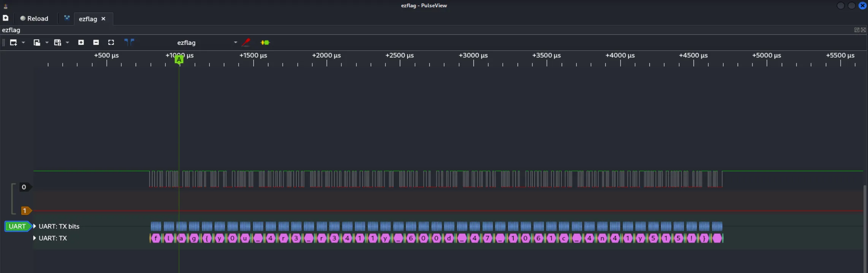
Task: Click the add protocol decoder icon
Action: 265,43
